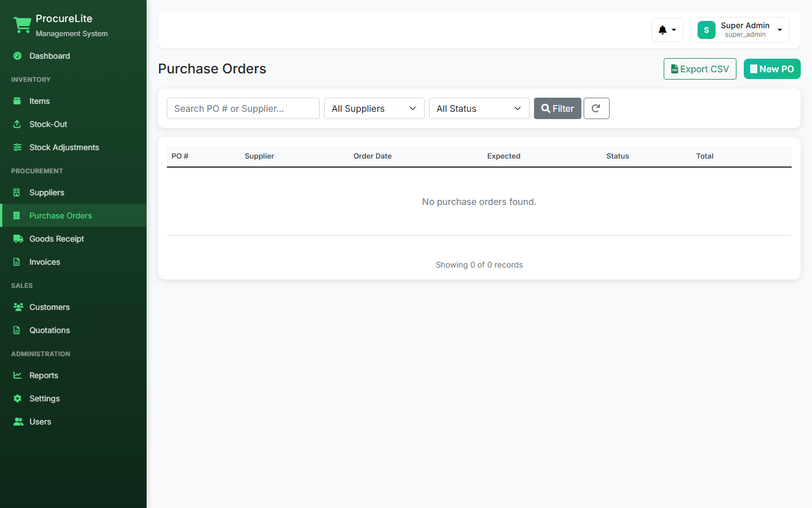This screenshot has height=508, width=812.
Task: Click the Order Date column header
Action: [x=373, y=156]
